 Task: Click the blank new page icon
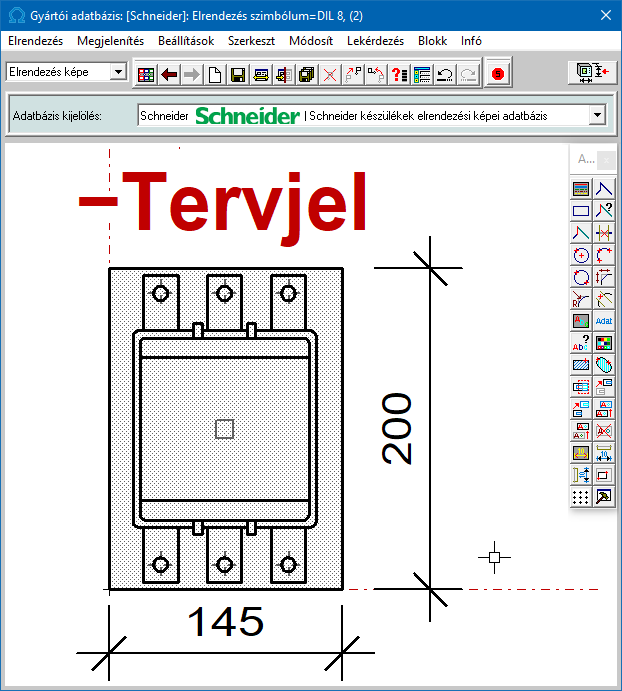(x=215, y=74)
